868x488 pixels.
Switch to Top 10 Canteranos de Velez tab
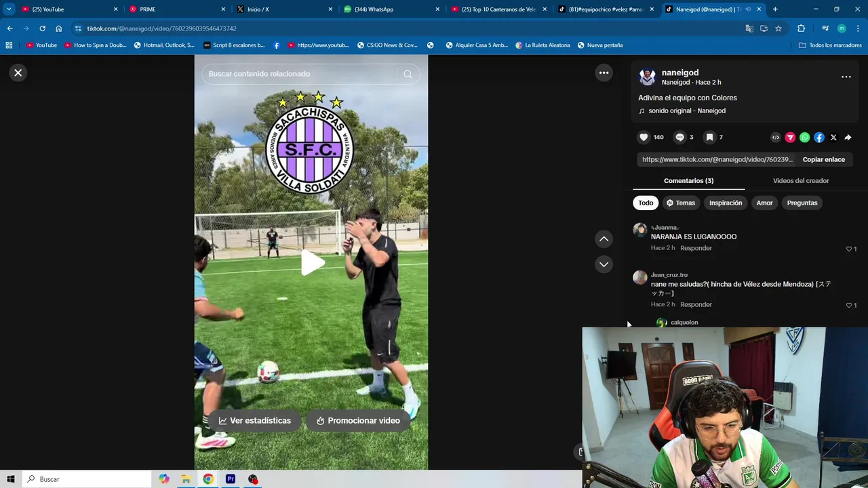pos(498,9)
